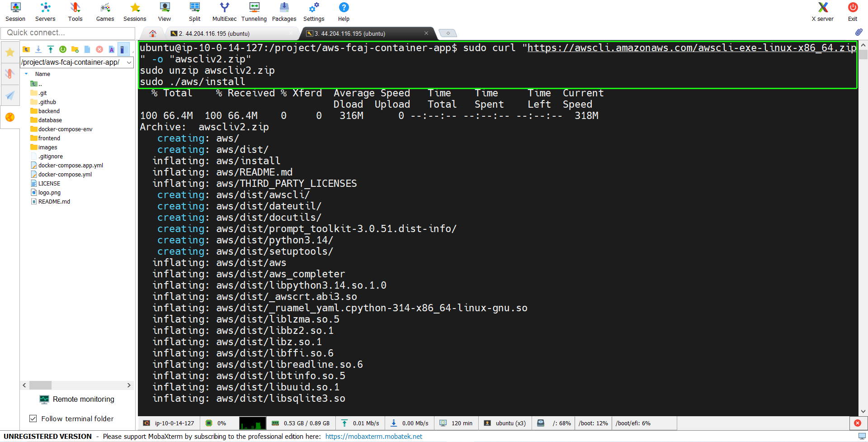
Task: Open the Settings gears icon
Action: click(314, 12)
